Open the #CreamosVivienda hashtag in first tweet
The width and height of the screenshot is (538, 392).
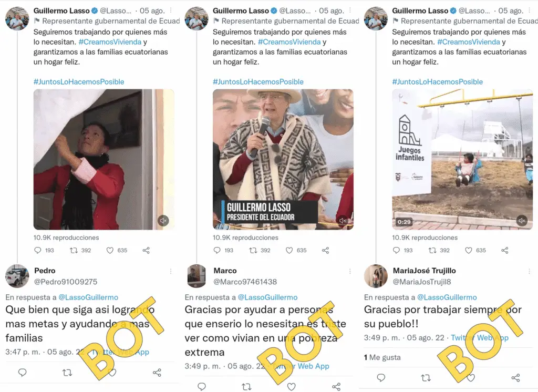(x=110, y=42)
